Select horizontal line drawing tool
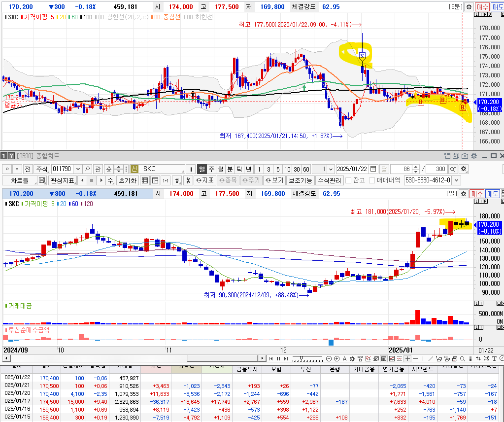Screen dimensions: 504x422 (x=415, y=358)
